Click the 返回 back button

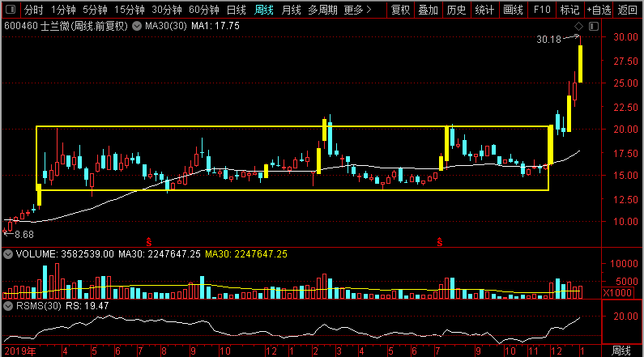tap(628, 10)
